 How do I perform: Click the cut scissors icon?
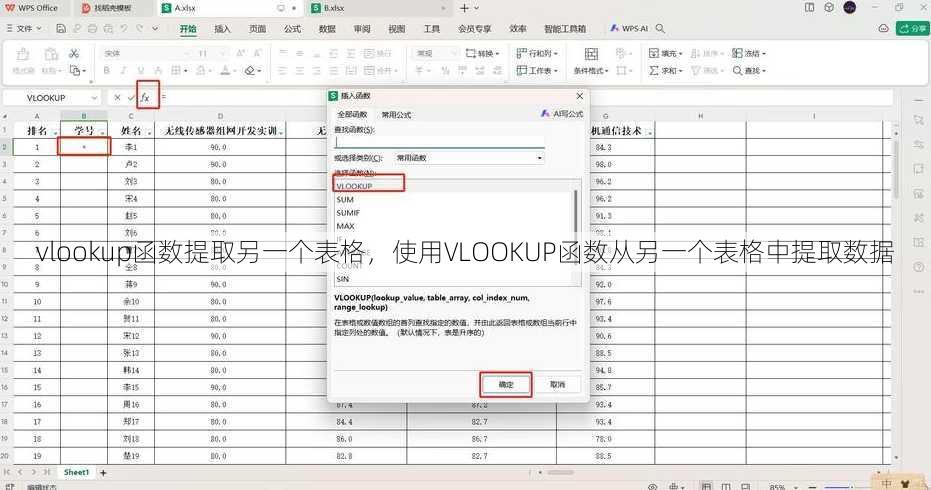tap(74, 53)
